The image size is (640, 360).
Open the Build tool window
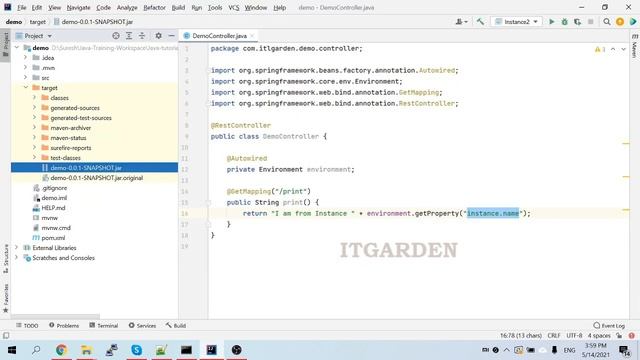(176, 325)
